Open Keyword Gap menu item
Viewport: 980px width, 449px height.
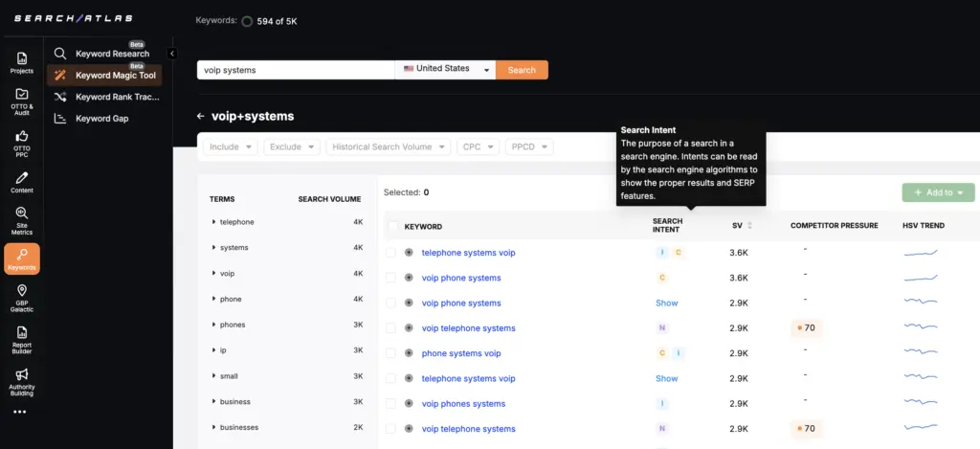103,118
